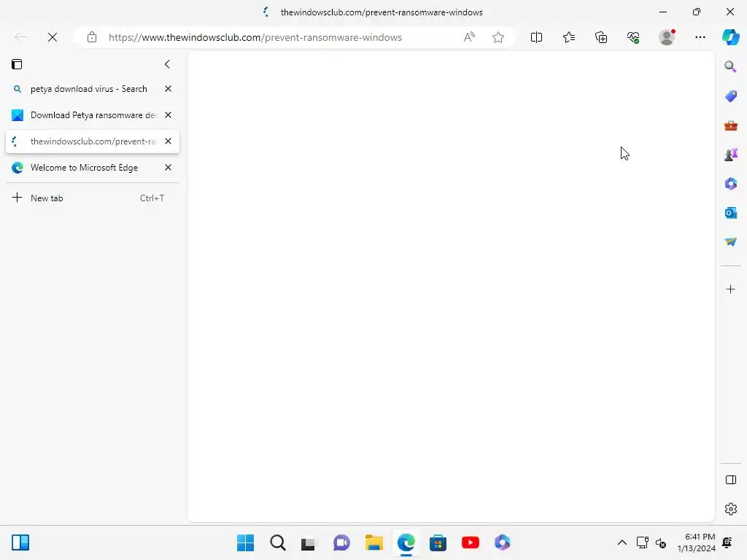This screenshot has width=747, height=560.
Task: Add this page to favorites star
Action: [498, 37]
